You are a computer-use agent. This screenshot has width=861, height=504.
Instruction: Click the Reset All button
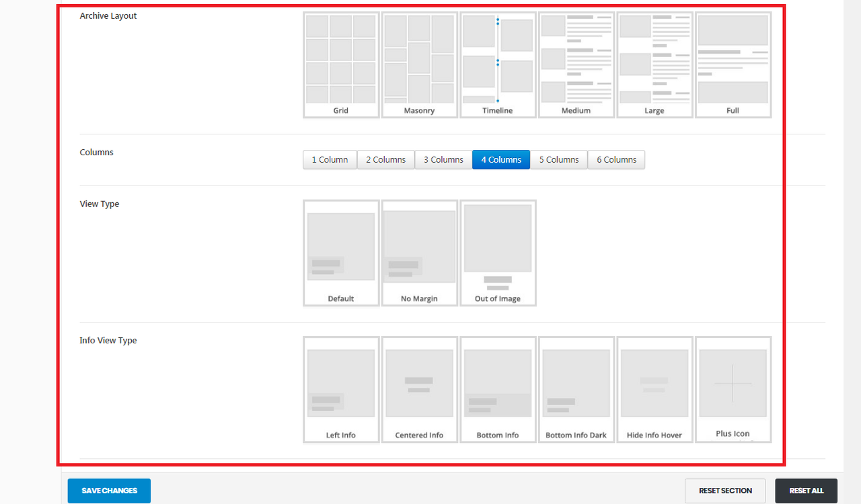pos(806,491)
